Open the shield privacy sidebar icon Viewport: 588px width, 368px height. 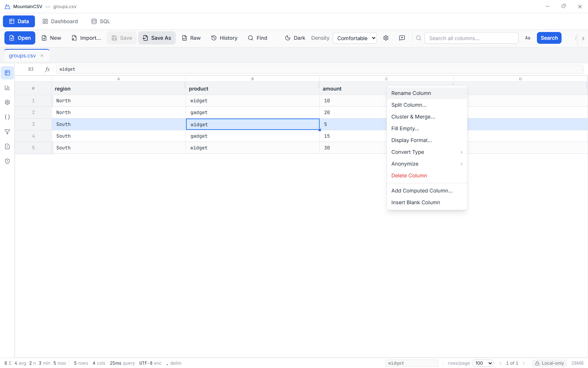pos(7,161)
